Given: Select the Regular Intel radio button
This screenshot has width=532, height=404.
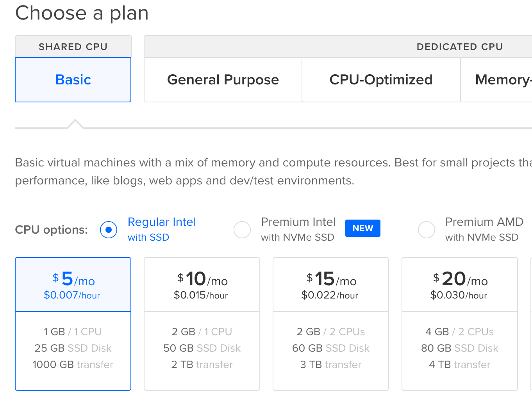Looking at the screenshot, I should click(x=109, y=230).
